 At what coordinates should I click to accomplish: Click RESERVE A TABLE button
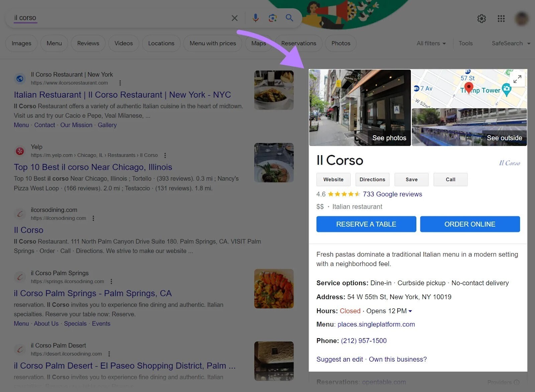pyautogui.click(x=366, y=224)
